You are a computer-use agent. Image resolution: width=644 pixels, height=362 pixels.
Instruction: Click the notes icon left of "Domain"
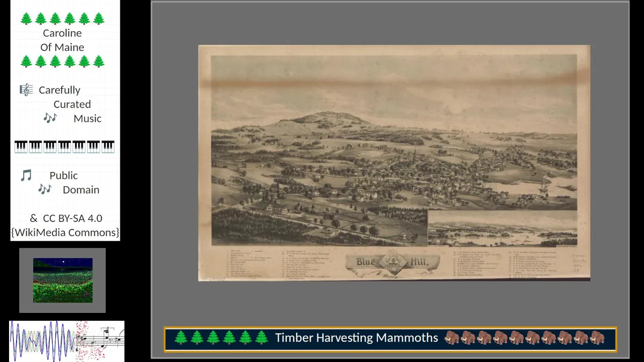coord(45,190)
